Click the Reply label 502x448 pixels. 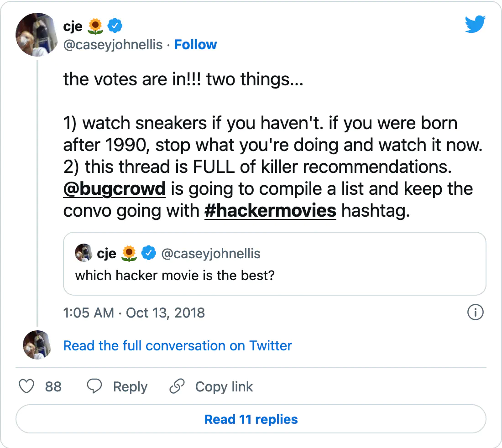pos(130,387)
